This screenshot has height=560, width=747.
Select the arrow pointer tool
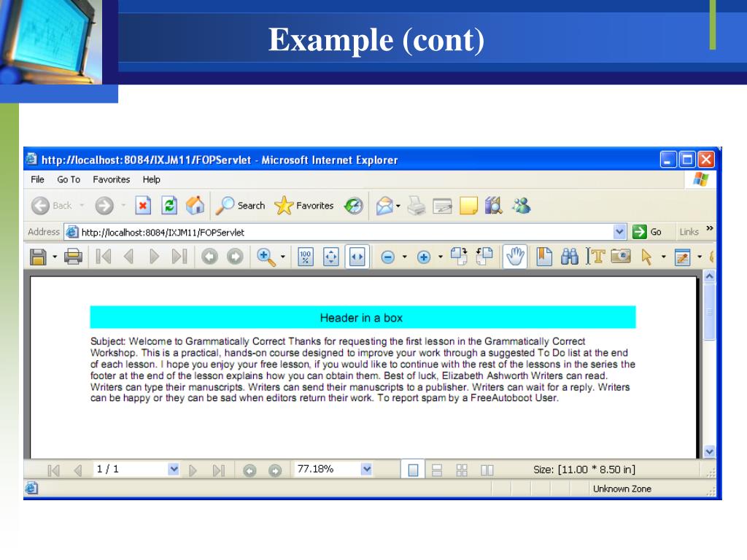pos(646,257)
